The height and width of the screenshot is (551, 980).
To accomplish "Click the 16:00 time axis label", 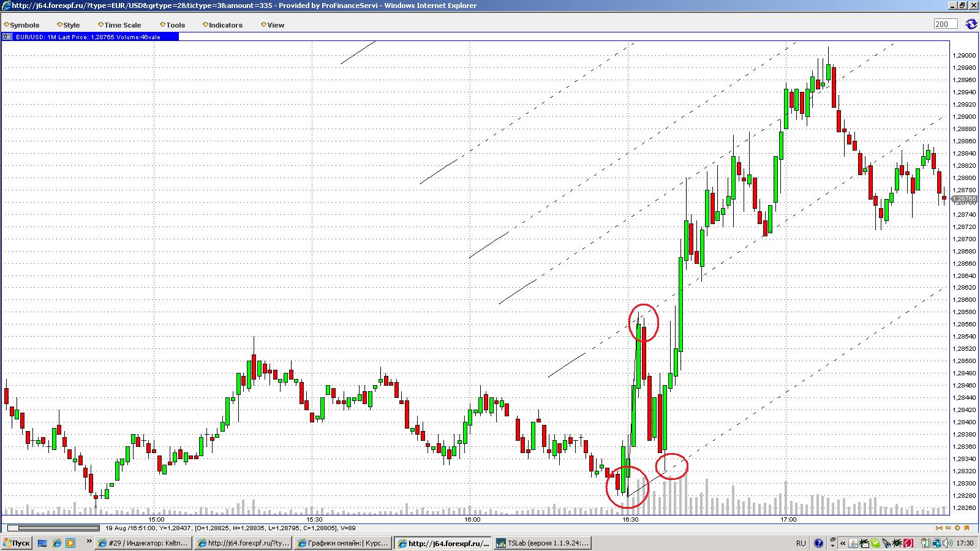I will 472,520.
